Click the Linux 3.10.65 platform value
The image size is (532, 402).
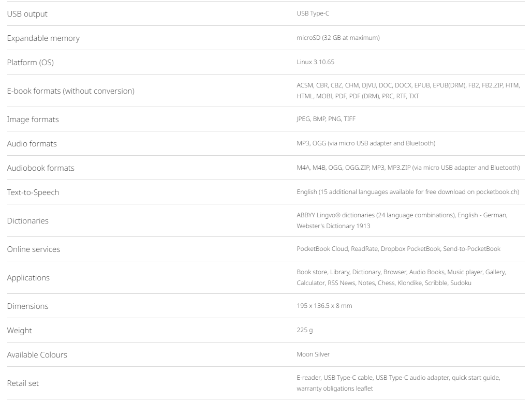click(x=315, y=62)
